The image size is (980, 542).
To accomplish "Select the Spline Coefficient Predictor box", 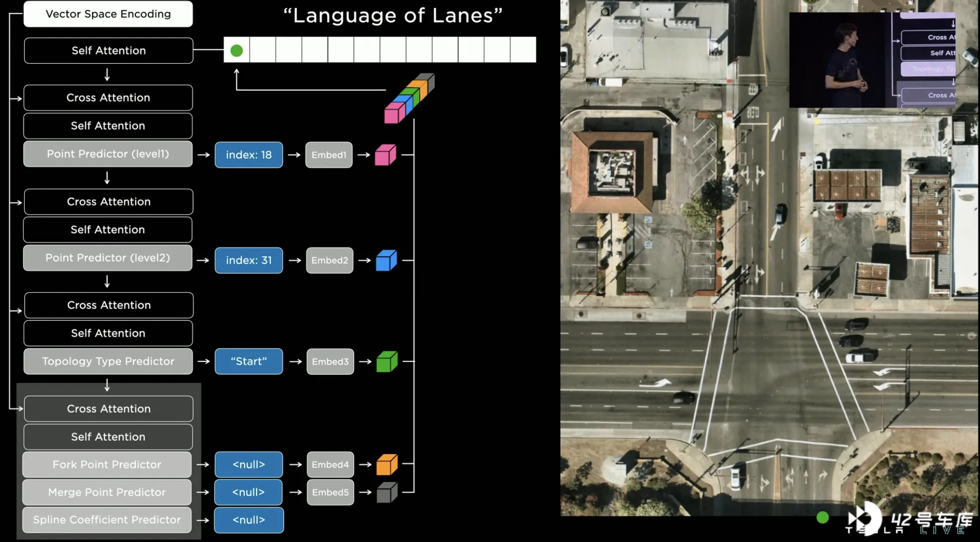I will click(x=107, y=520).
